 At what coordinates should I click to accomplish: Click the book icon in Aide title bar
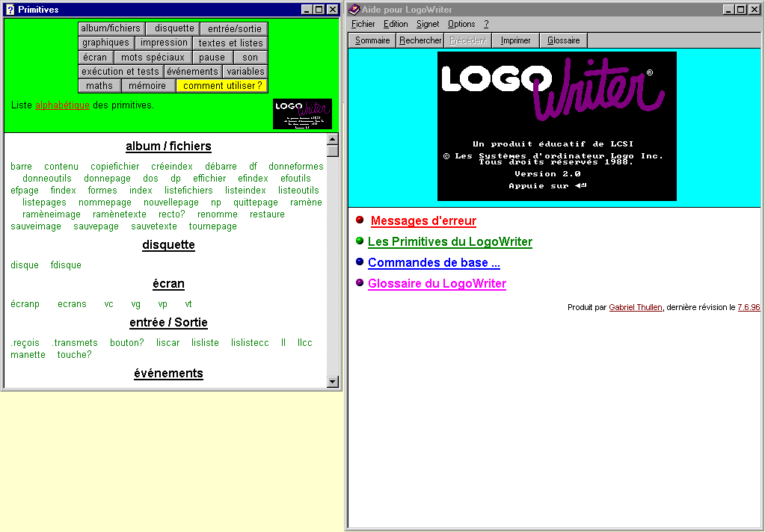pyautogui.click(x=354, y=10)
